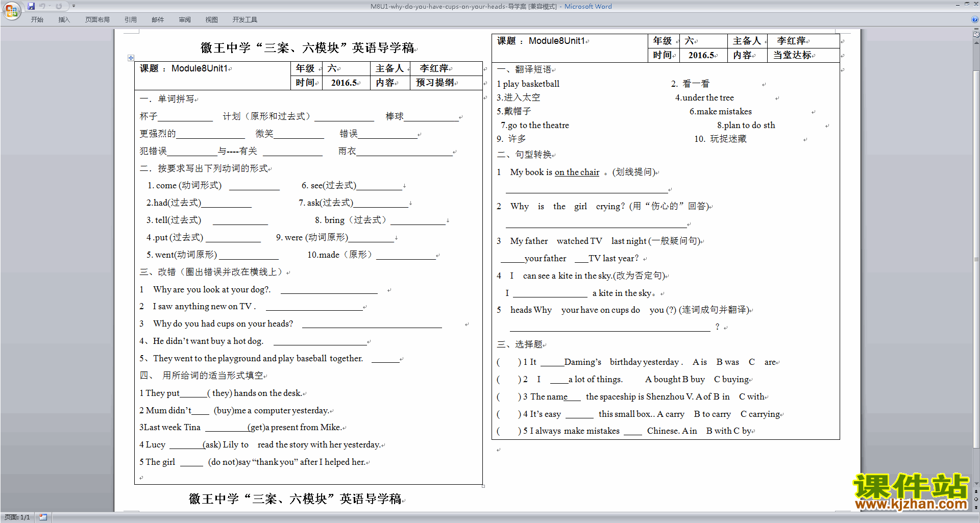Click the underlined words on the chair

tap(577, 172)
